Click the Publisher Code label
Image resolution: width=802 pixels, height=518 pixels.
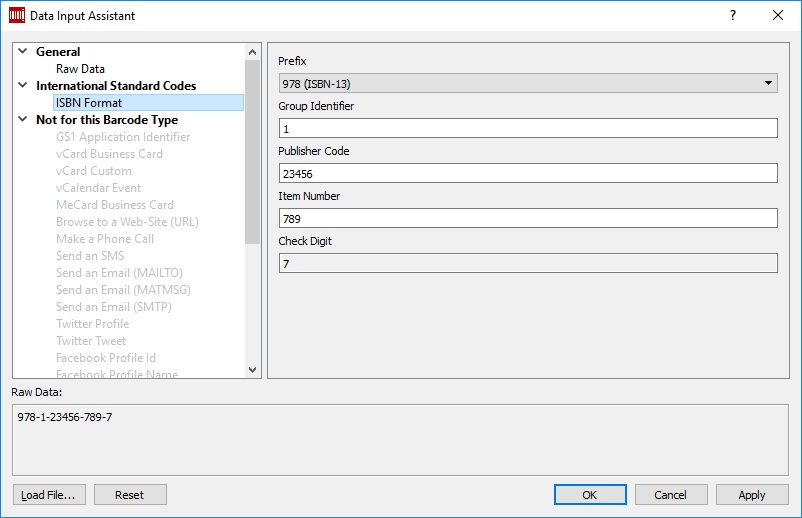pyautogui.click(x=314, y=151)
